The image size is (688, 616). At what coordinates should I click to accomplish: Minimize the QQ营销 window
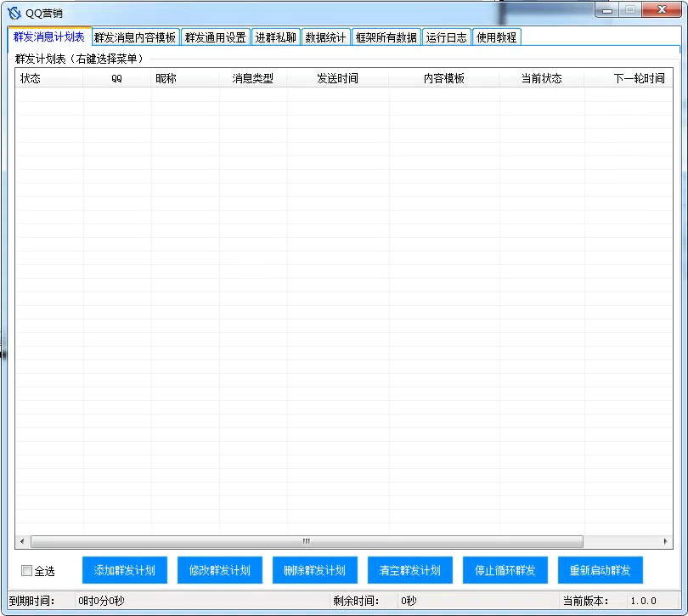click(x=607, y=10)
